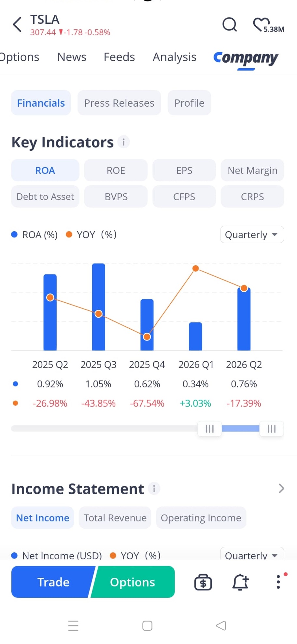Open Quarterly dropdown for Net Income
Image resolution: width=297 pixels, height=644 pixels.
(252, 554)
